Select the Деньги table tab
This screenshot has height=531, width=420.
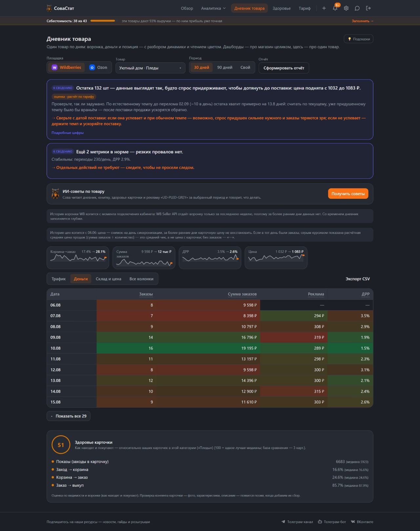(x=81, y=279)
